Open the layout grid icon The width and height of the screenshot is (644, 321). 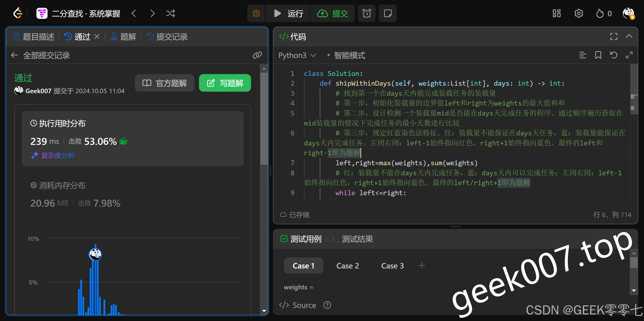556,13
